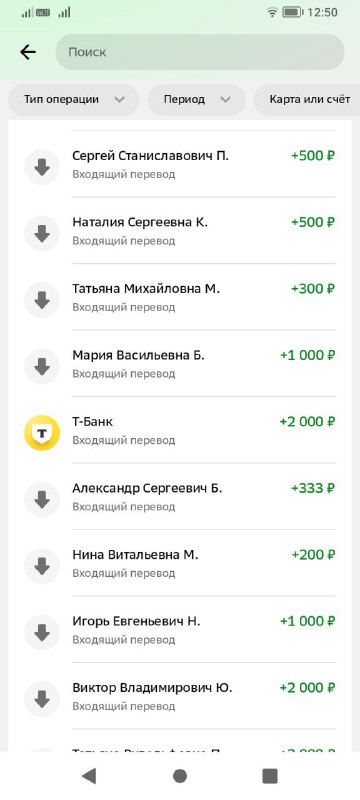Focus the Поиск search field
This screenshot has width=360, height=800.
200,52
